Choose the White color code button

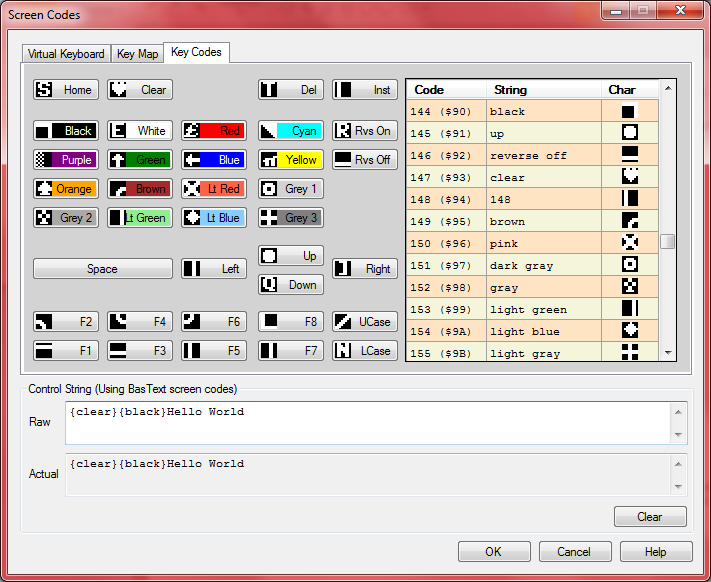click(140, 131)
